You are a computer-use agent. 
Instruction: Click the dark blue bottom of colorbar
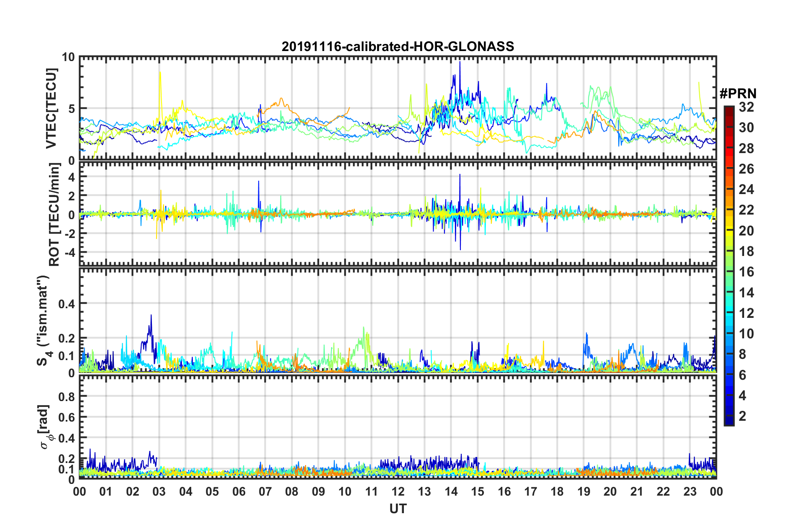point(729,420)
